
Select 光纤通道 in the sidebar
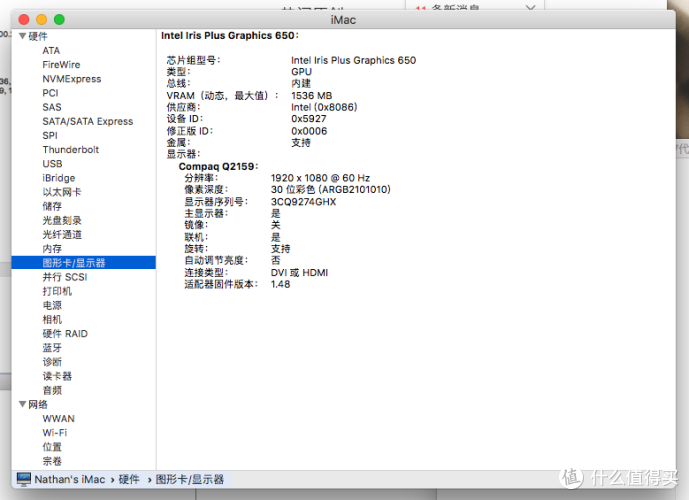(x=62, y=235)
